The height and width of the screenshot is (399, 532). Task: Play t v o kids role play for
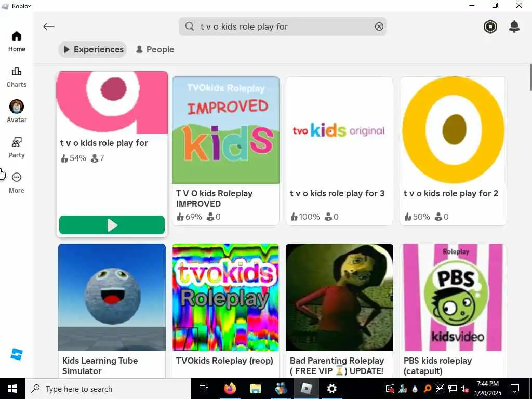click(112, 225)
